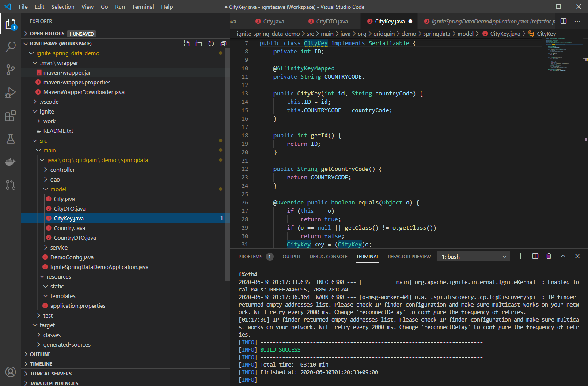Split the terminal pane
Image resolution: width=588 pixels, height=386 pixels.
click(535, 256)
